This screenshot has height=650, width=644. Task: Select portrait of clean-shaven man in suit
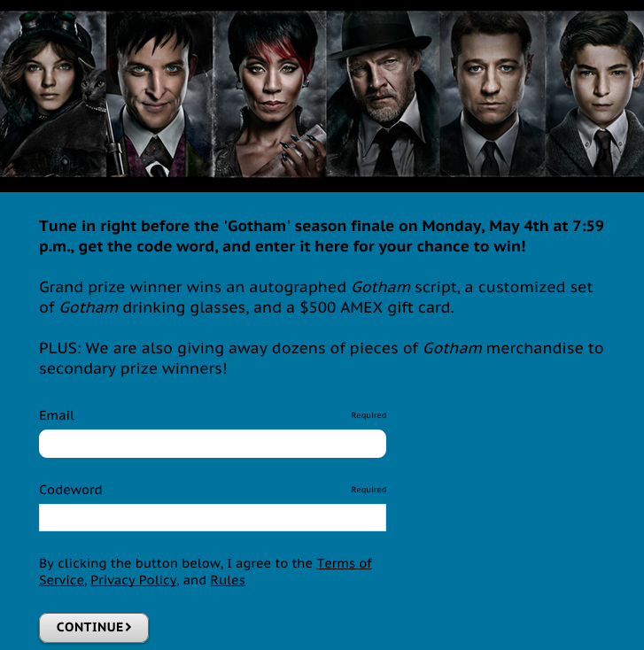[493, 94]
